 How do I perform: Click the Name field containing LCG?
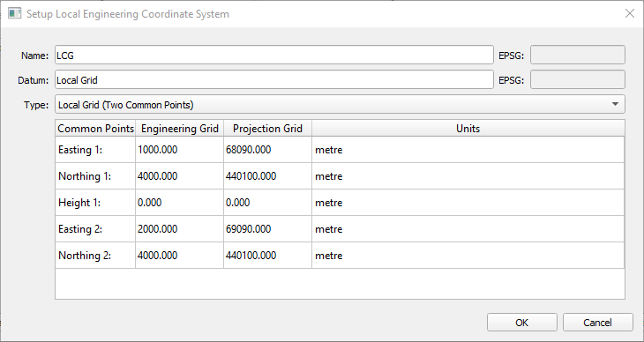point(274,55)
